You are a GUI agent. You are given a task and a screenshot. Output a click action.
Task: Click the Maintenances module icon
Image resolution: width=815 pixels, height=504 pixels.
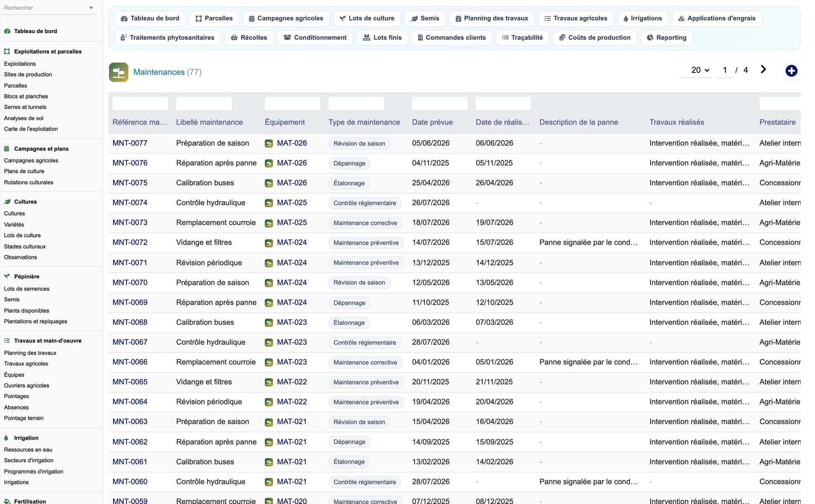coord(119,72)
